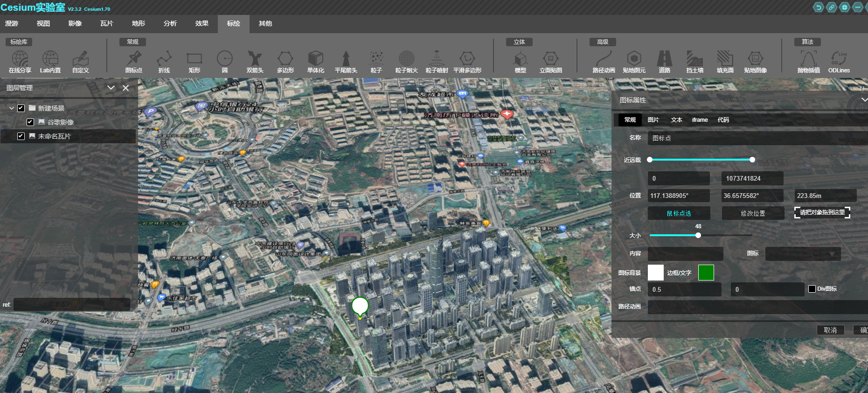Enable the Div图标 checkbox

coord(812,289)
